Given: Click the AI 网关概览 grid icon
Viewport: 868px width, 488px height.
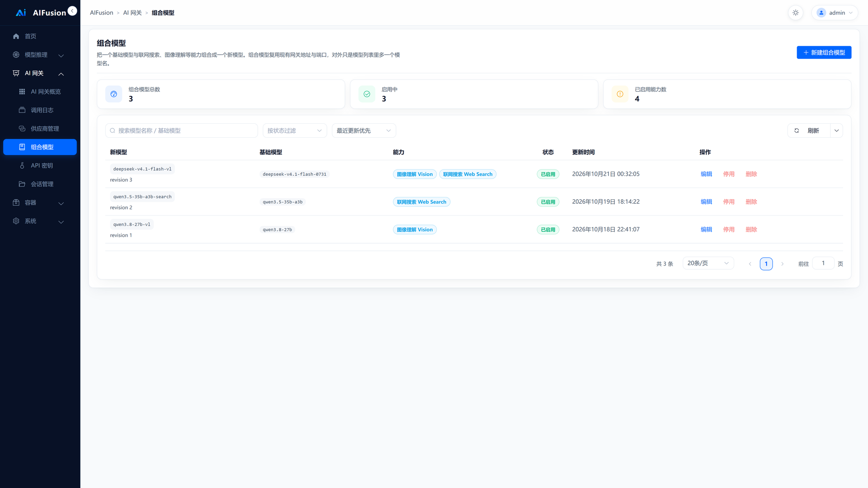Looking at the screenshot, I should pyautogui.click(x=22, y=92).
